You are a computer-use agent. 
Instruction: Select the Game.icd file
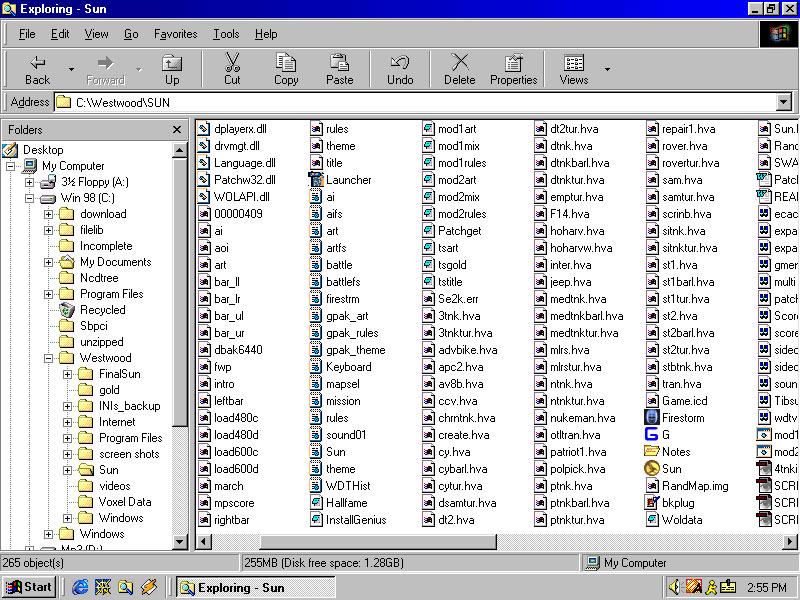pos(677,401)
